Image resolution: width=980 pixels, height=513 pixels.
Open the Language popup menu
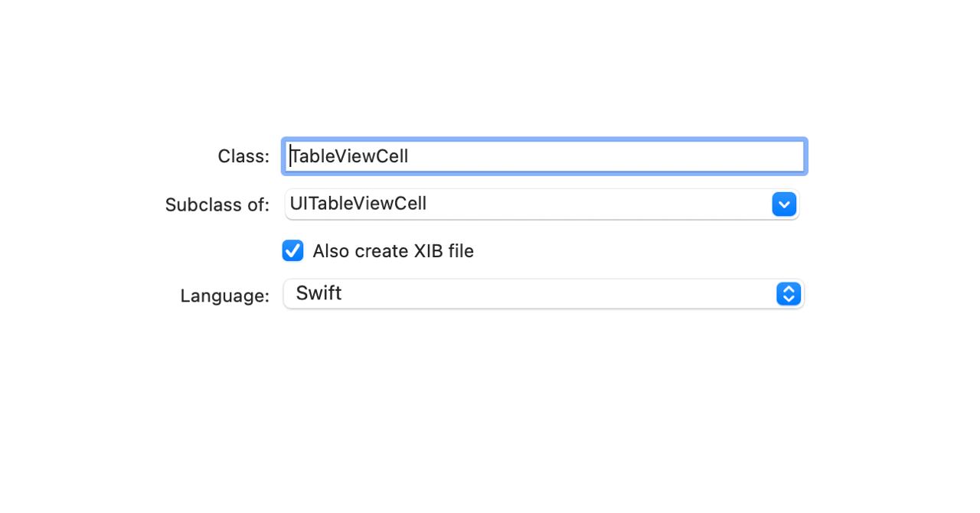point(543,294)
